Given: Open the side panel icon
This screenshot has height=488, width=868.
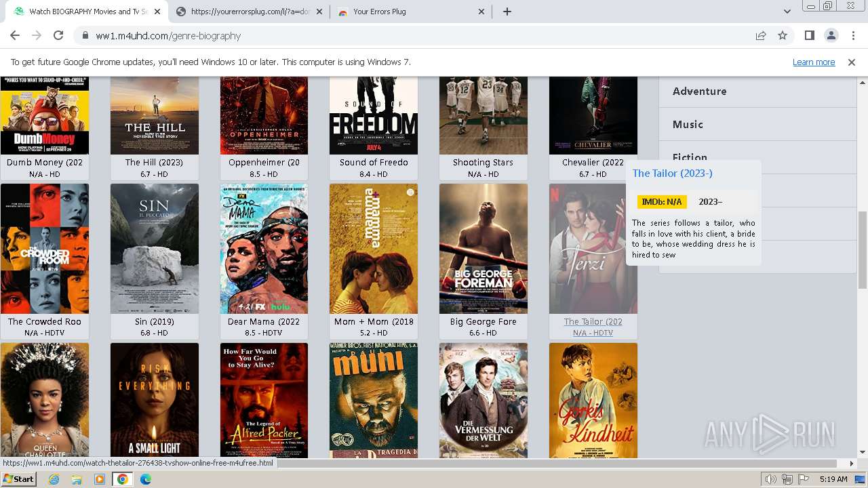Looking at the screenshot, I should [x=809, y=36].
